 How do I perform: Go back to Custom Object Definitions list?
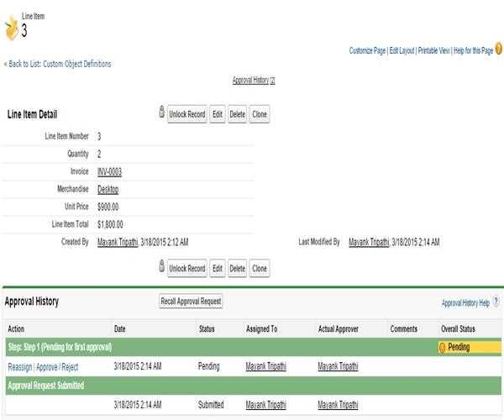[57, 64]
